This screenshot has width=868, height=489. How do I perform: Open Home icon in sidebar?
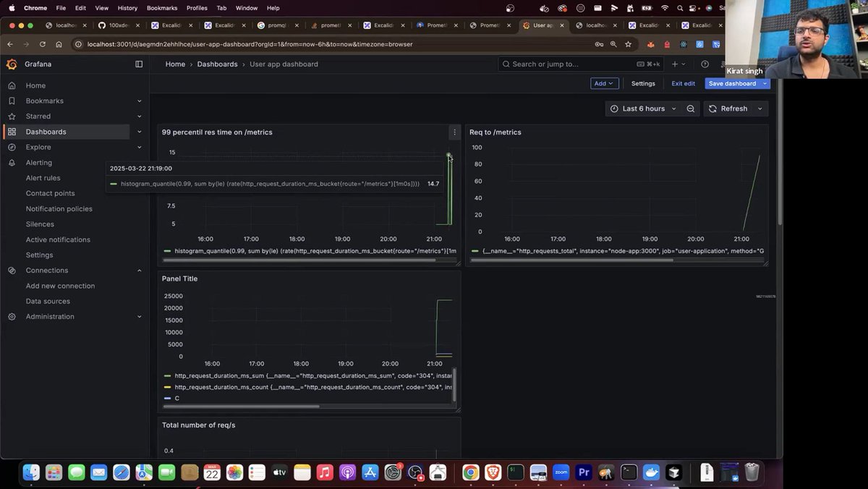(x=12, y=85)
